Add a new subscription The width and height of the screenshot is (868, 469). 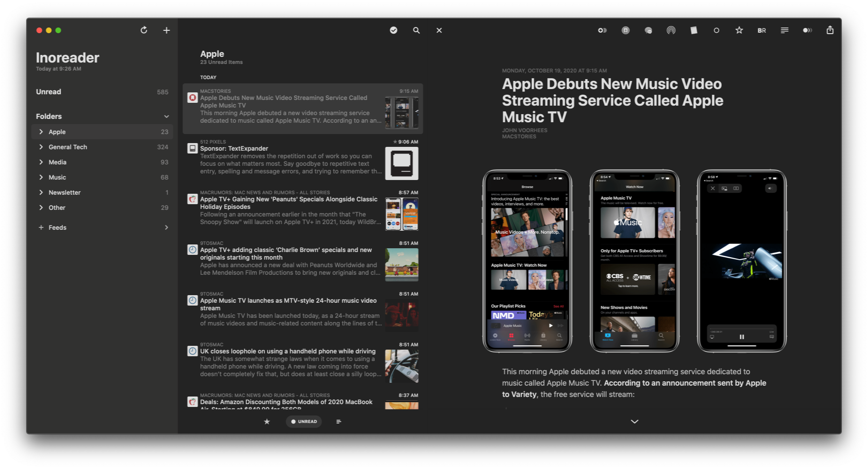point(167,30)
